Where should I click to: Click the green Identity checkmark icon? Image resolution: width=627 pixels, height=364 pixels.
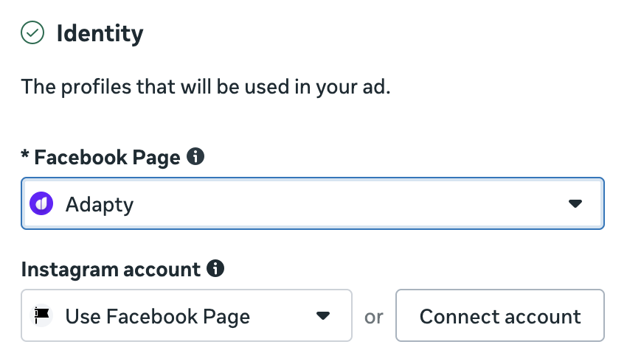(x=32, y=33)
